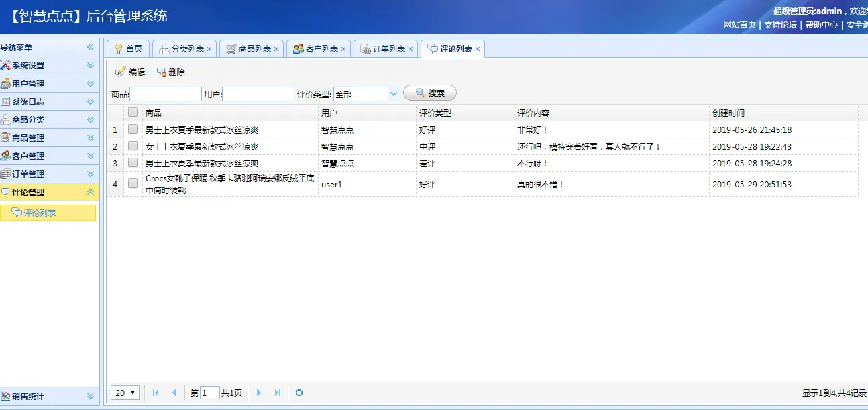Viewport: 868px width, 410px height.
Task: Toggle the select-all checkbox in table header
Action: pyautogui.click(x=133, y=113)
